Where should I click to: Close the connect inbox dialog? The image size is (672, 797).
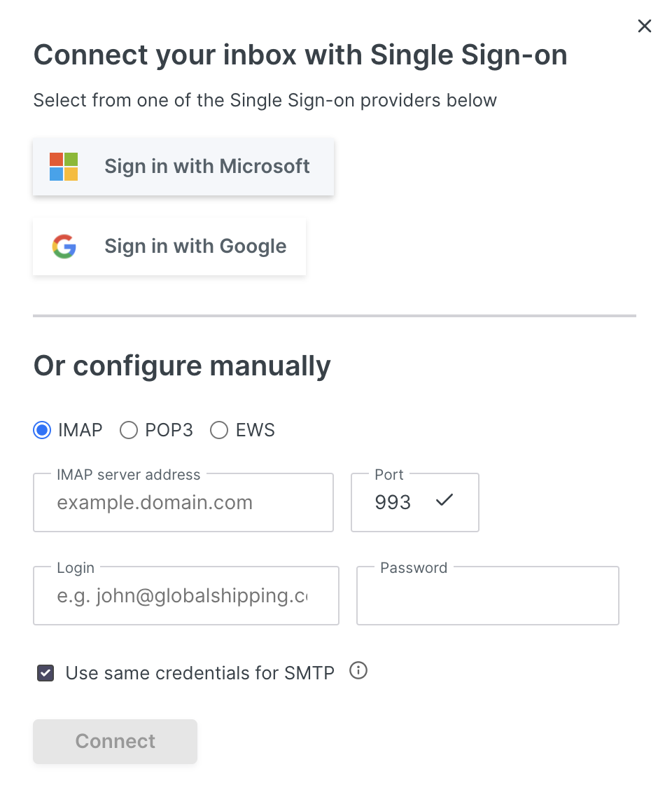(645, 27)
